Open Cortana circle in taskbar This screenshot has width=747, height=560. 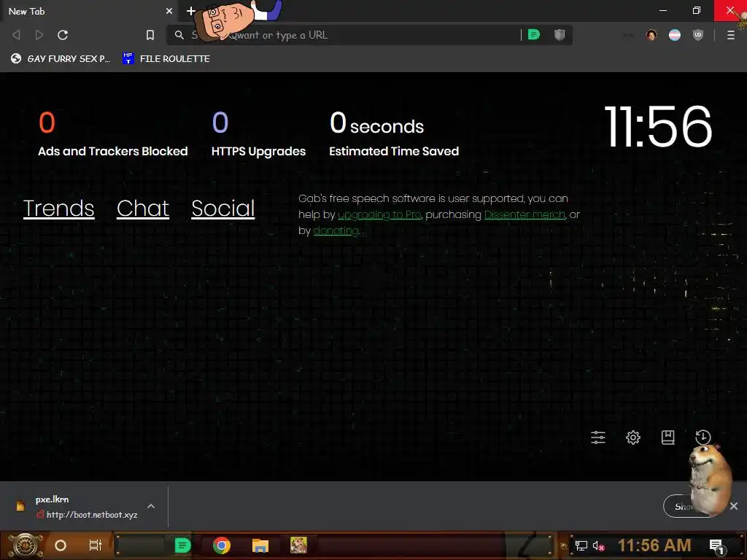pos(61,545)
